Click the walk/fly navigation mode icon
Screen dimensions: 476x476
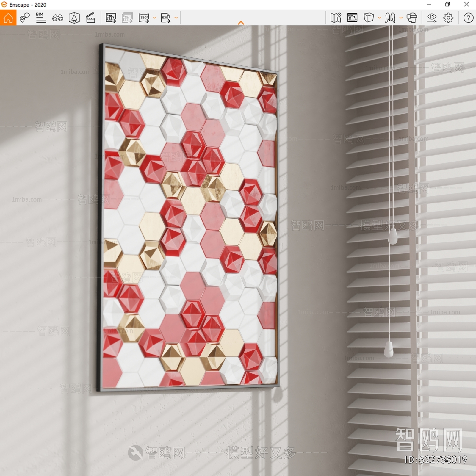(390, 18)
